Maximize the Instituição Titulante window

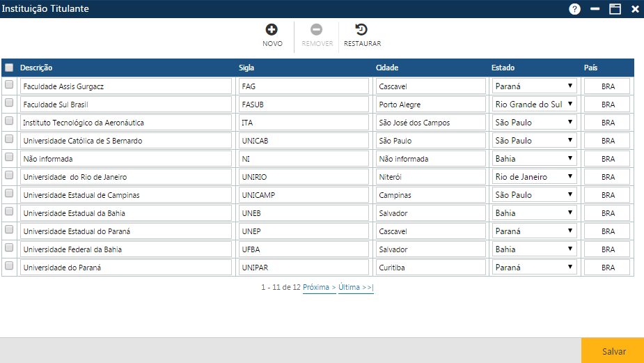[x=615, y=9]
